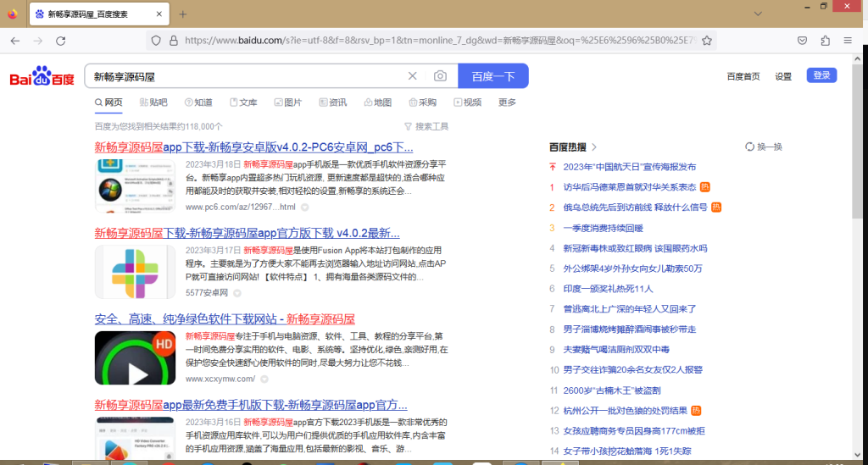Screen dimensions: 868x465
Task: Click colorful plus thumbnail of 5577 result
Action: point(135,272)
